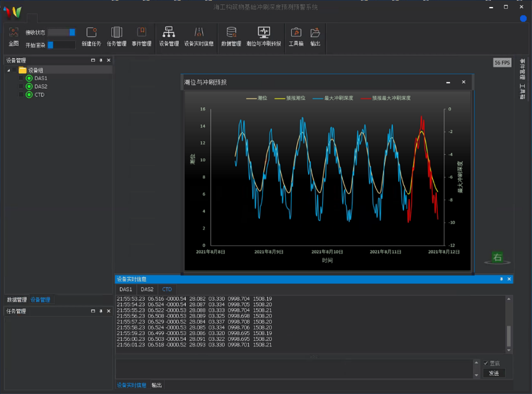Close the 潮位与冲刷预报 chart window
This screenshot has height=394, width=532.
click(464, 82)
